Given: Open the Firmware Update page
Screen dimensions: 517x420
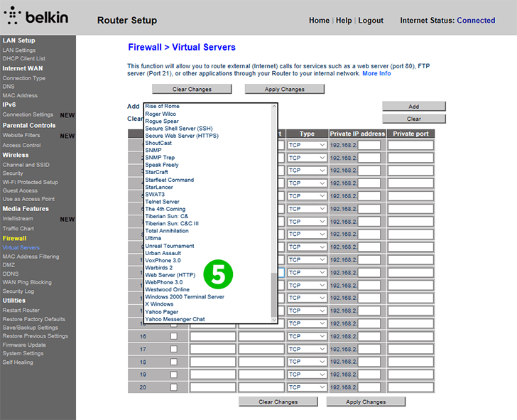Looking at the screenshot, I should coord(24,345).
